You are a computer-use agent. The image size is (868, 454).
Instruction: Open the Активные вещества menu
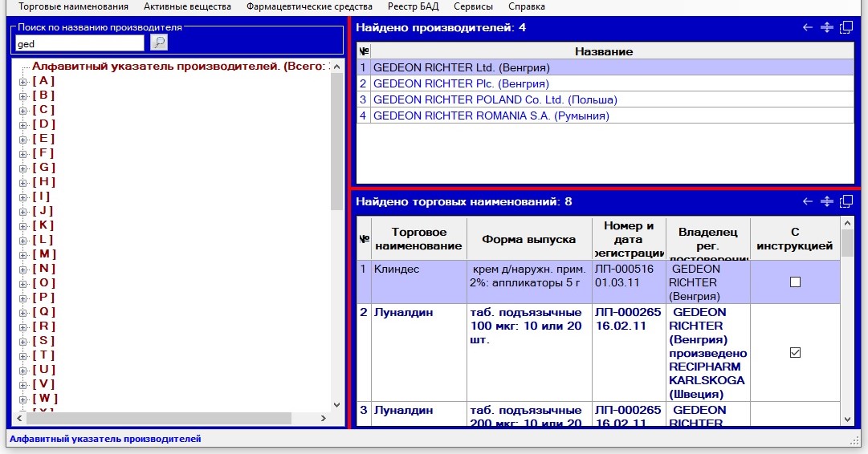coord(187,6)
